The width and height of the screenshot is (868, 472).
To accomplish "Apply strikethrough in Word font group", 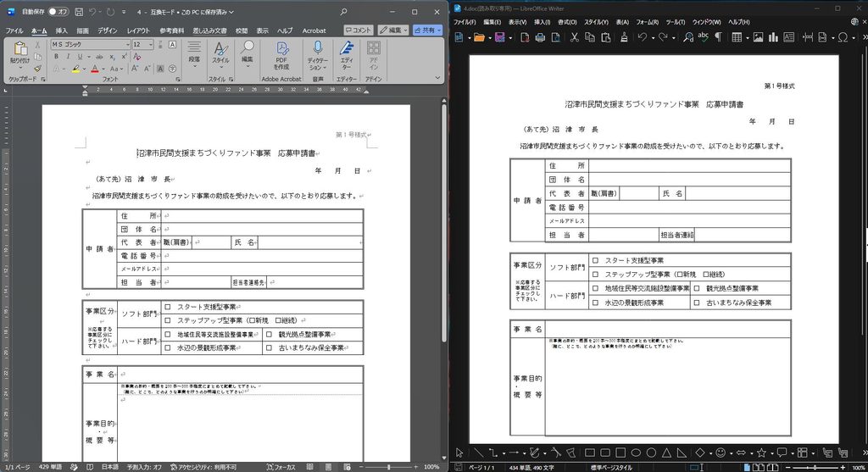I will 99,57.
